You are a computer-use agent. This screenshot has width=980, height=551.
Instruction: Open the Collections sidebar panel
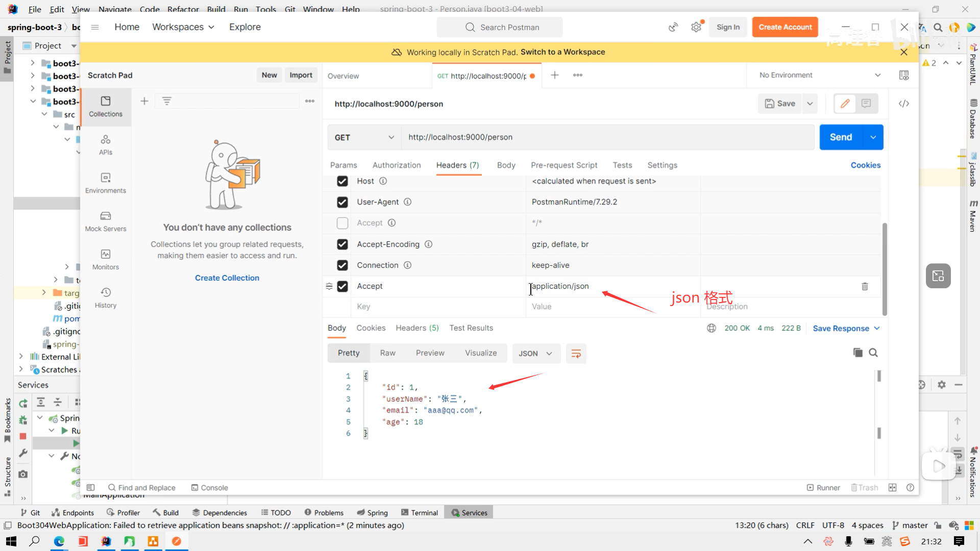click(106, 106)
